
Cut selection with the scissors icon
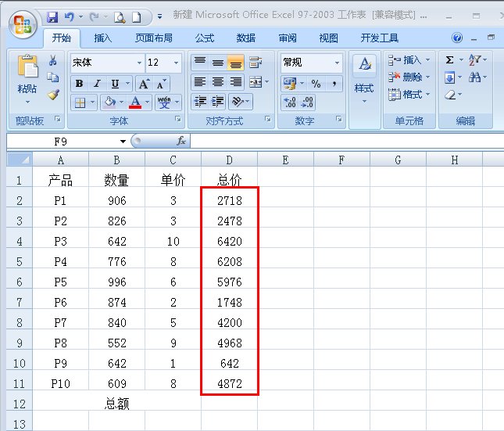pos(52,60)
